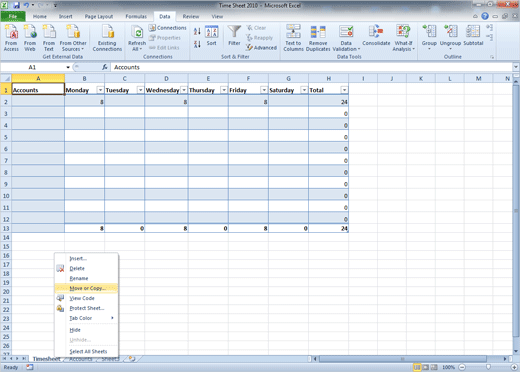Open the Monday column filter dropdown
This screenshot has width=520, height=372.
pos(100,90)
